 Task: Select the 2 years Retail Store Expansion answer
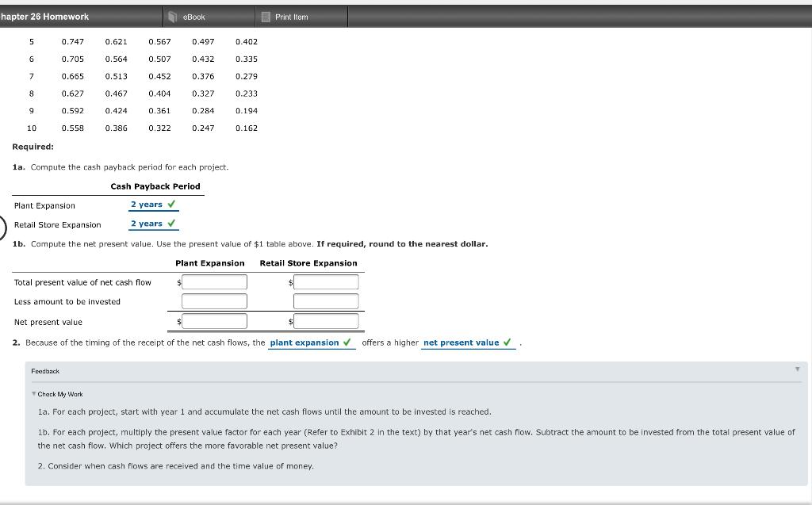point(147,223)
